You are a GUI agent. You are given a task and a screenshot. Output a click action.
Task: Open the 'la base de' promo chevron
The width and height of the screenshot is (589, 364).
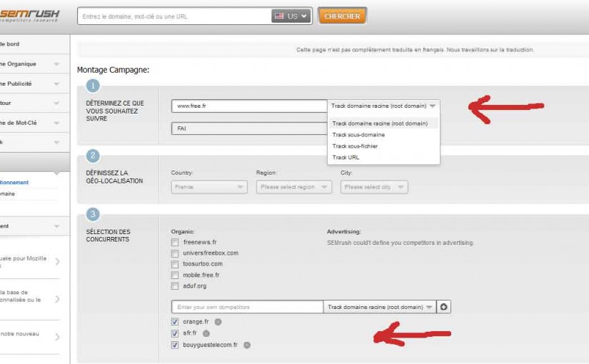(x=57, y=299)
